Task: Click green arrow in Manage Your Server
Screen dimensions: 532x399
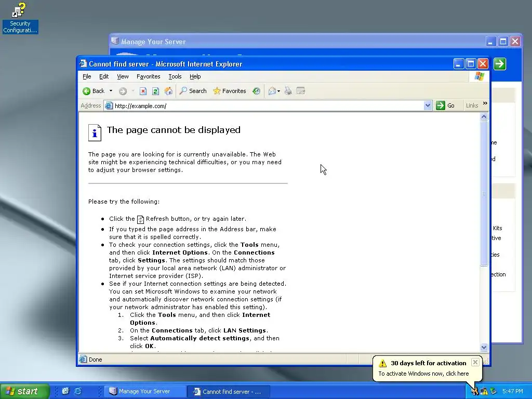Action: tap(500, 64)
